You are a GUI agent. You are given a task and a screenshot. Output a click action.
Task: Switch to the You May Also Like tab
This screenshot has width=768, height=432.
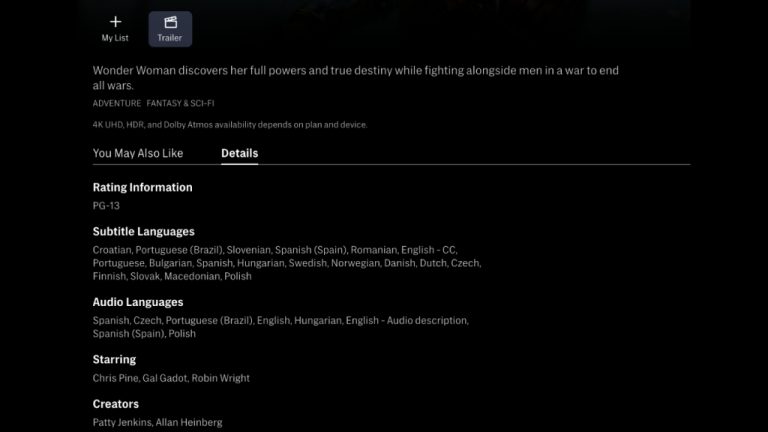coord(138,153)
